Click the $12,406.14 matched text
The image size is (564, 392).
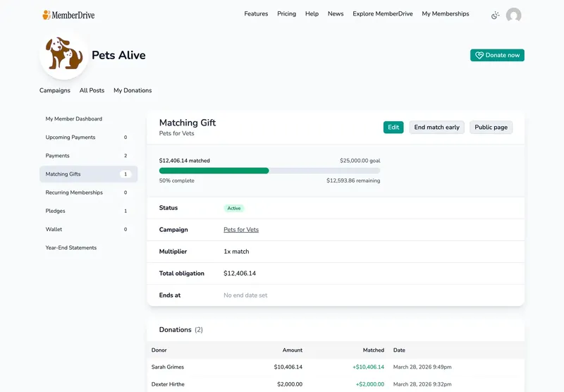(x=185, y=161)
